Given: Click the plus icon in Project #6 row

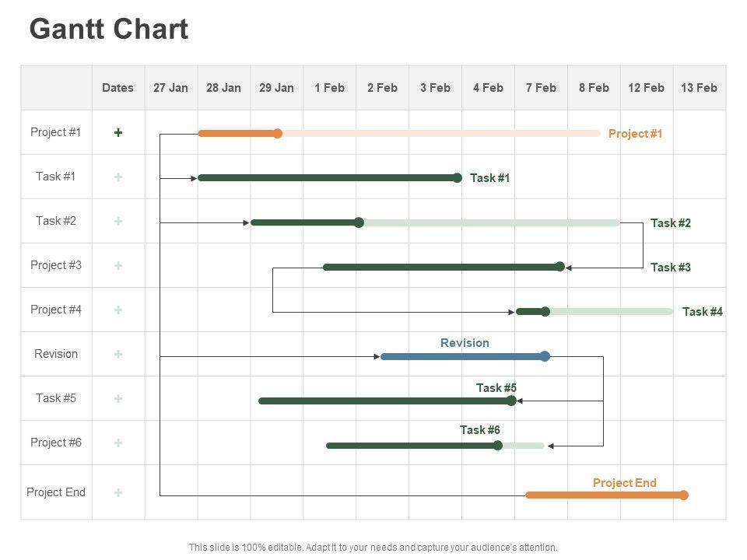Looking at the screenshot, I should tap(118, 443).
